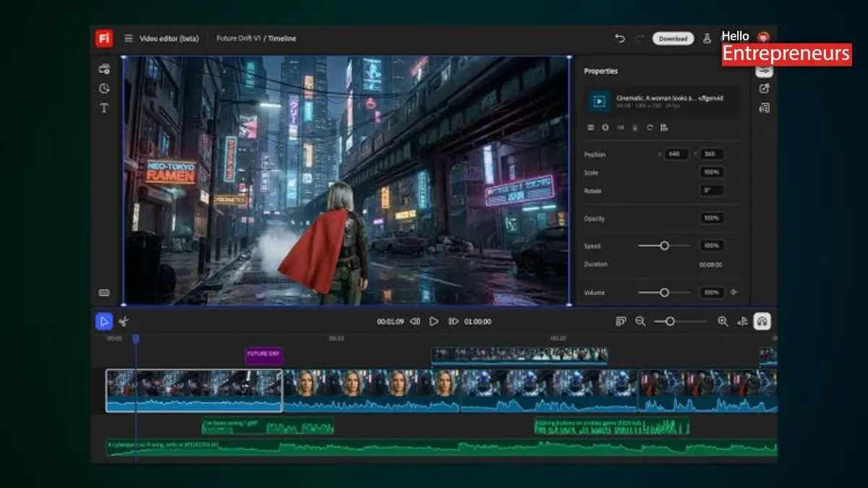Open the user profile avatar
This screenshot has height=488, width=868.
pyautogui.click(x=762, y=36)
